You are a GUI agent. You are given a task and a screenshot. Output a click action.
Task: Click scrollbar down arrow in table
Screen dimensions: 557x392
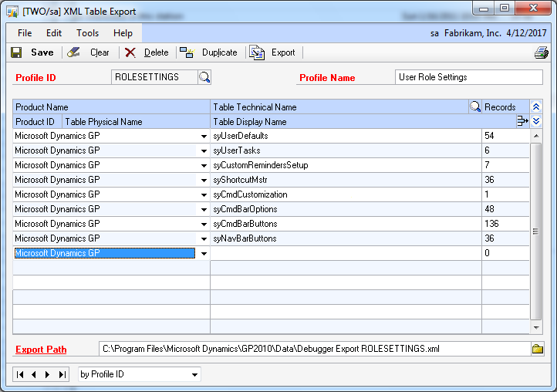536,328
